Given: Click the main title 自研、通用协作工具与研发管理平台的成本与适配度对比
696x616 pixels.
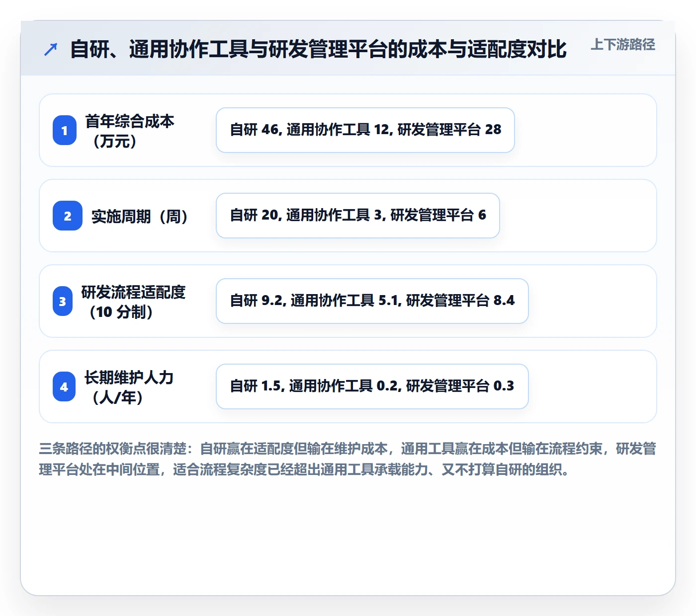Looking at the screenshot, I should click(x=318, y=49).
